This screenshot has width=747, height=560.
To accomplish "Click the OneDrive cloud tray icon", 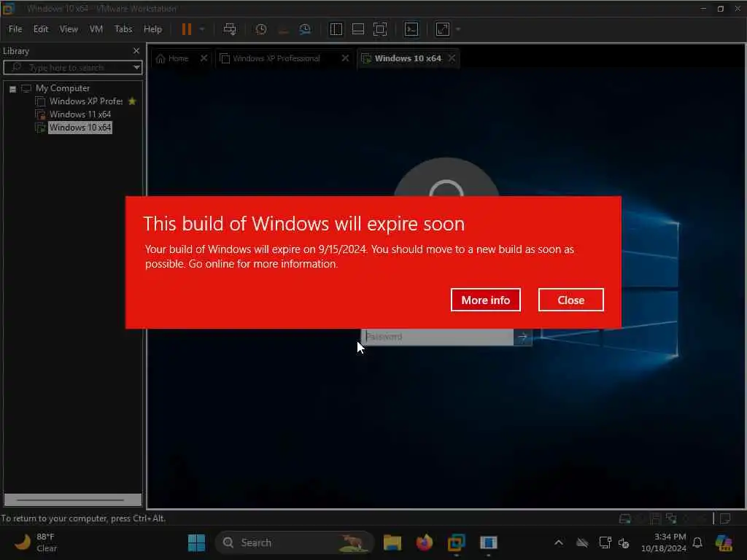I will click(582, 542).
